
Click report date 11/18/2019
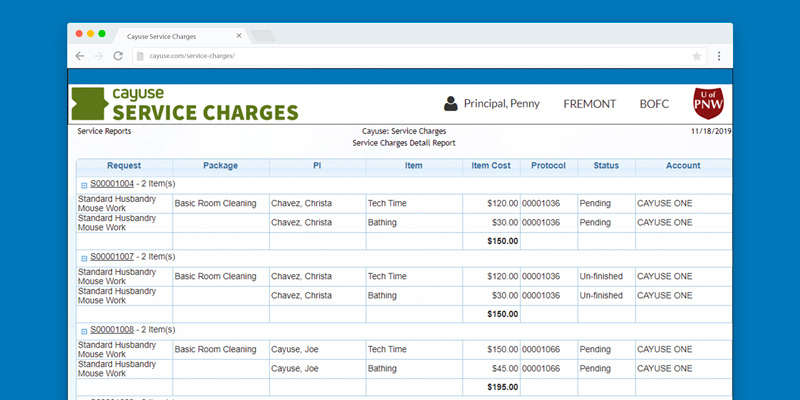(x=711, y=131)
